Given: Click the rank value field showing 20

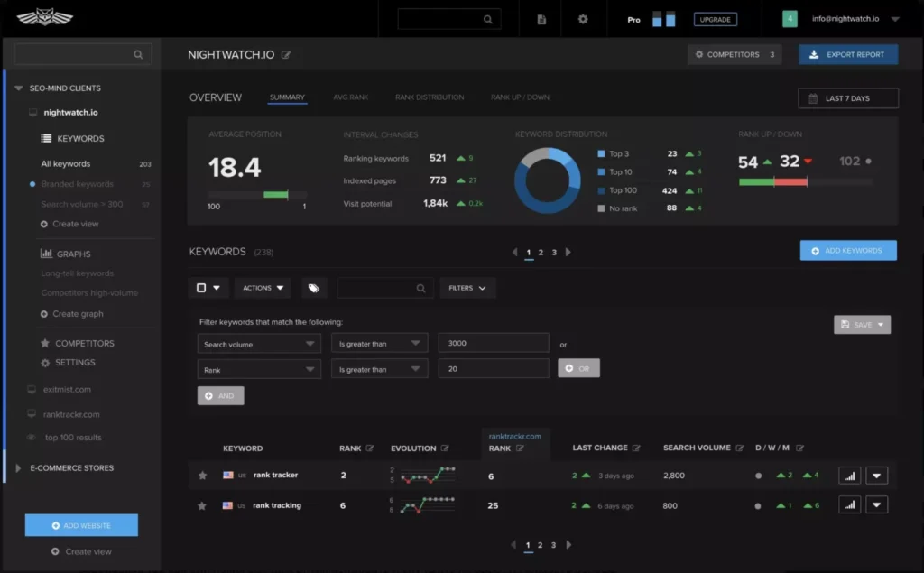Looking at the screenshot, I should [x=494, y=369].
